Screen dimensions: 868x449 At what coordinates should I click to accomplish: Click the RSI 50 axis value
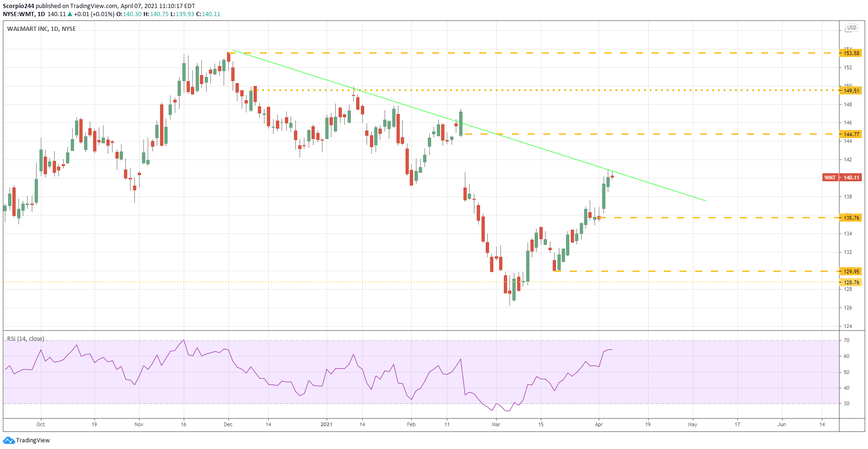pos(847,373)
